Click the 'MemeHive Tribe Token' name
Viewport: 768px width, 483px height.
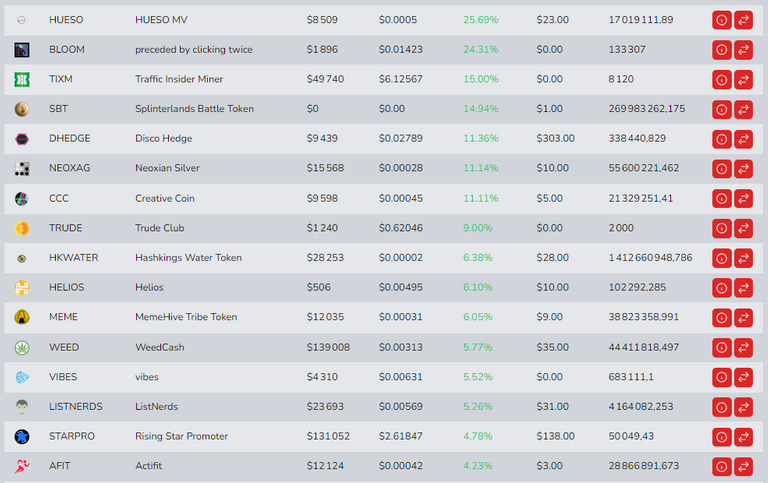pos(186,317)
